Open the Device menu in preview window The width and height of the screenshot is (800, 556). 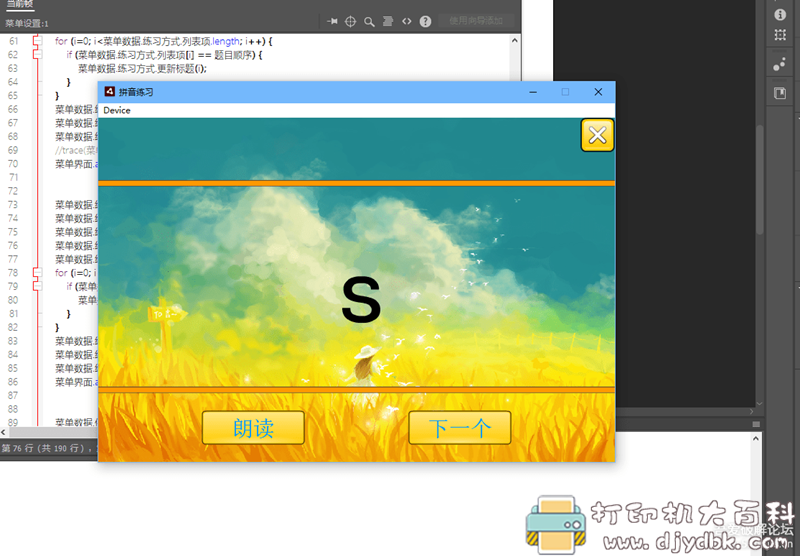point(117,110)
